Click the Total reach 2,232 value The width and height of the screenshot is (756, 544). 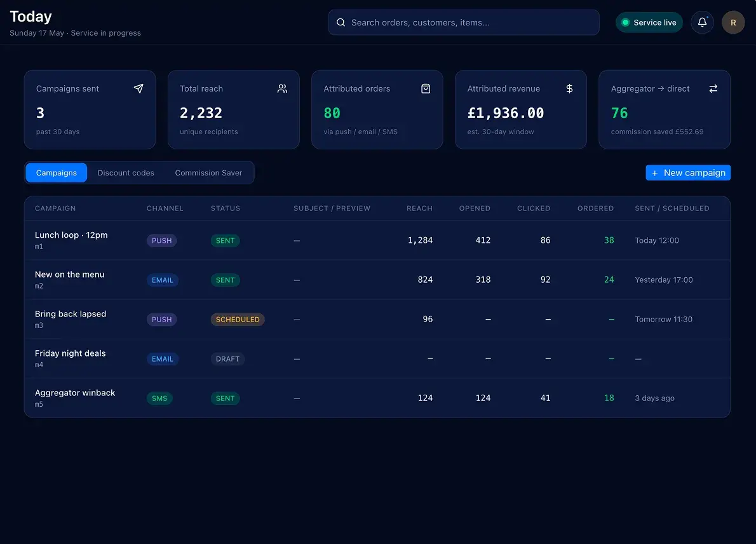(x=201, y=113)
